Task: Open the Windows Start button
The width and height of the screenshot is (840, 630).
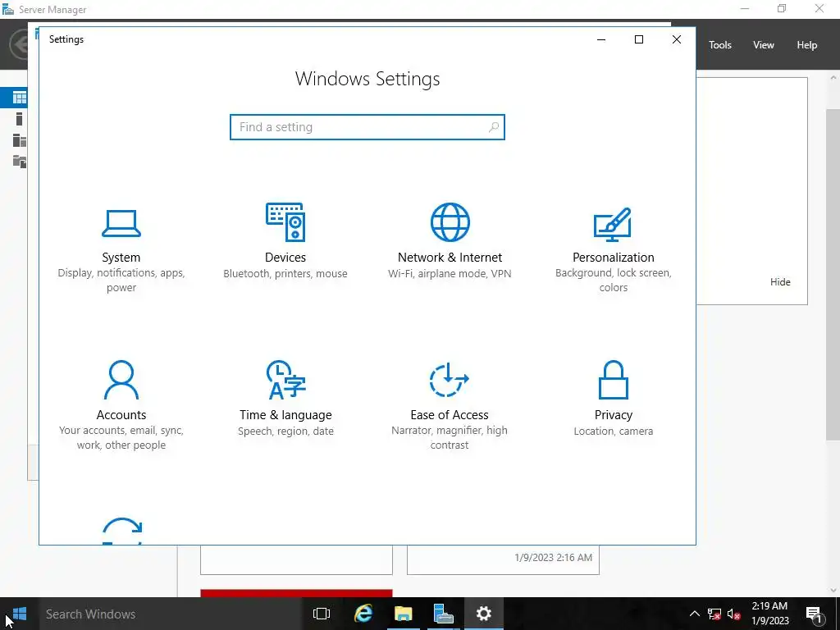Action: (x=20, y=614)
